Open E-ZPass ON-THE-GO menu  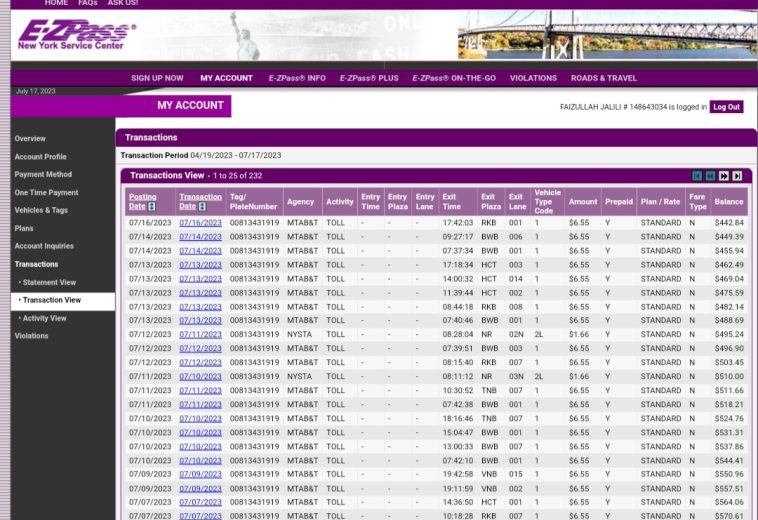(x=454, y=78)
